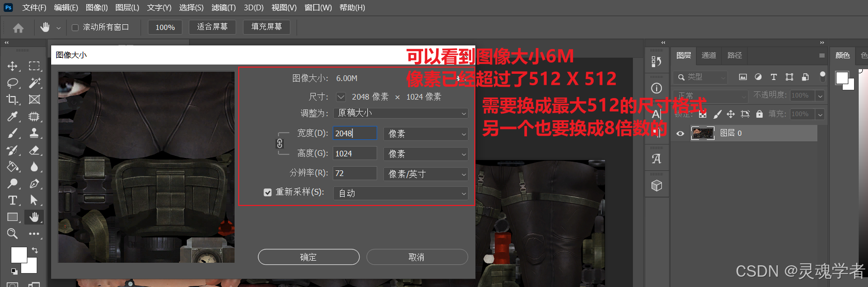Screen dimensions: 868x287
Task: Select the Pen tool
Action: [x=34, y=184]
